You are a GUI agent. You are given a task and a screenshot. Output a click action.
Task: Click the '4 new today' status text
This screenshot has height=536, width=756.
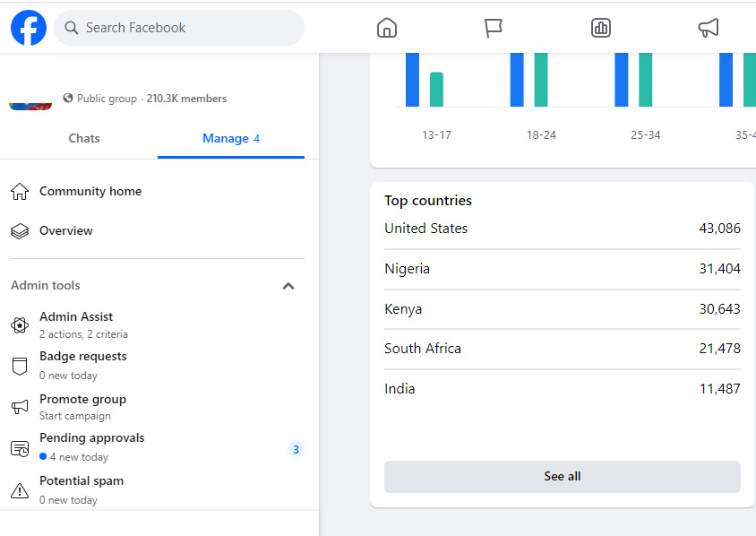pos(79,457)
